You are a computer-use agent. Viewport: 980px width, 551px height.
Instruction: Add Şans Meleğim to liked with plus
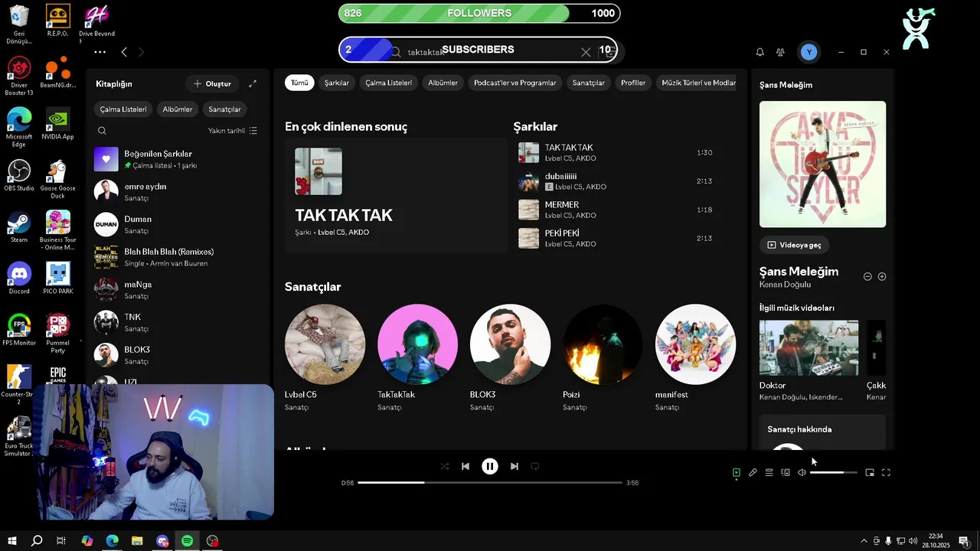[882, 276]
